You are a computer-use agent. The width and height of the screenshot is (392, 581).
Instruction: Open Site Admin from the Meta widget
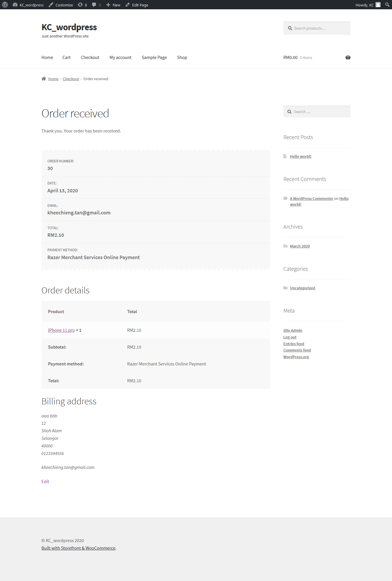point(293,330)
